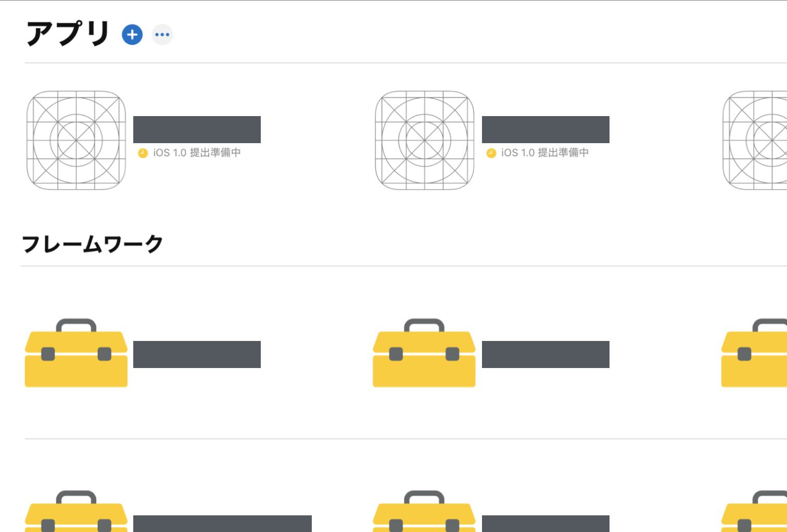Open the third app's partly visible icon
The image size is (787, 532).
coord(755,140)
